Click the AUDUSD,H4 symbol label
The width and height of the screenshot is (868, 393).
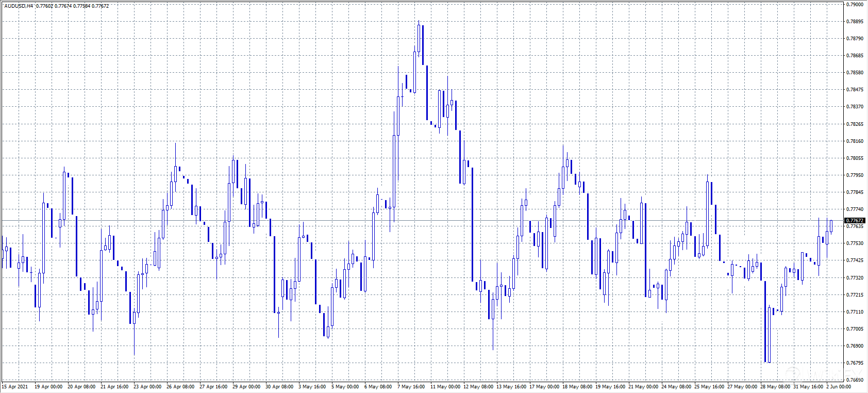[x=19, y=6]
